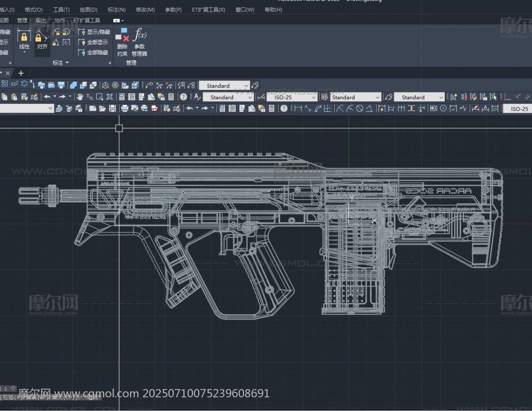The width and height of the screenshot is (532, 411).
Task: Switch to the 输出 ribbon tab
Action: tap(41, 21)
